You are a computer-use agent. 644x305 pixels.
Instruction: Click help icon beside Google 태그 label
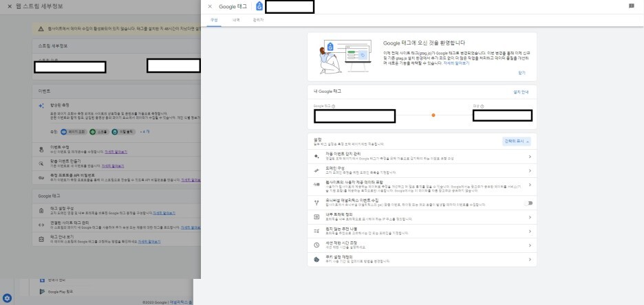click(333, 106)
